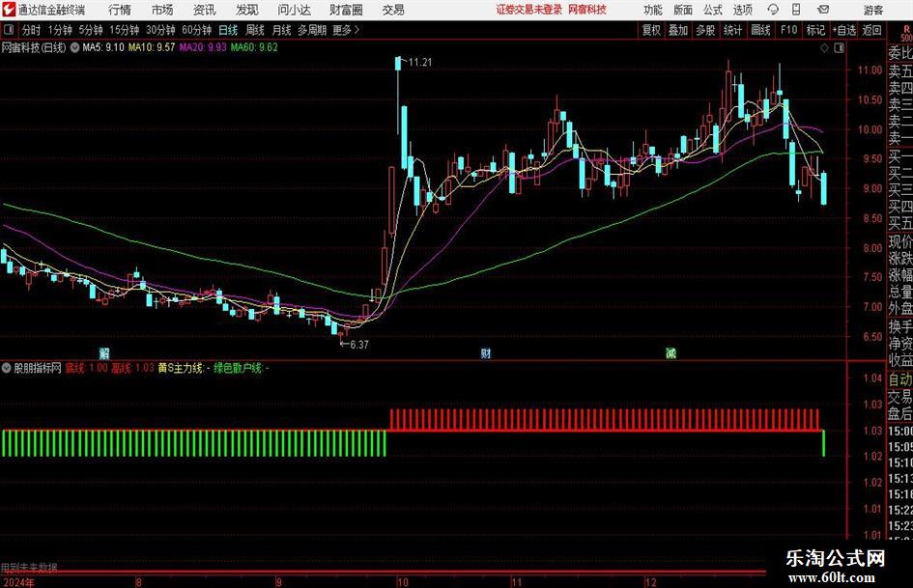This screenshot has height=588, width=913.
Task: Open the mail envelope icon
Action: (x=823, y=10)
